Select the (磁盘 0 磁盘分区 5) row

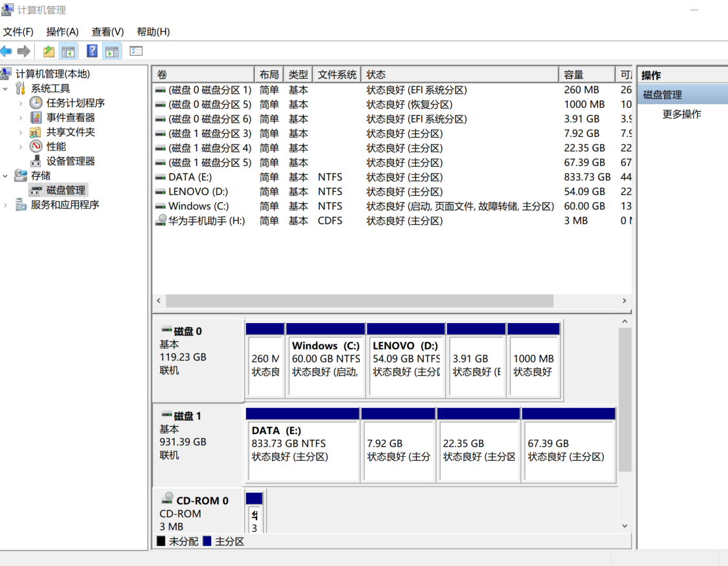[x=392, y=105]
